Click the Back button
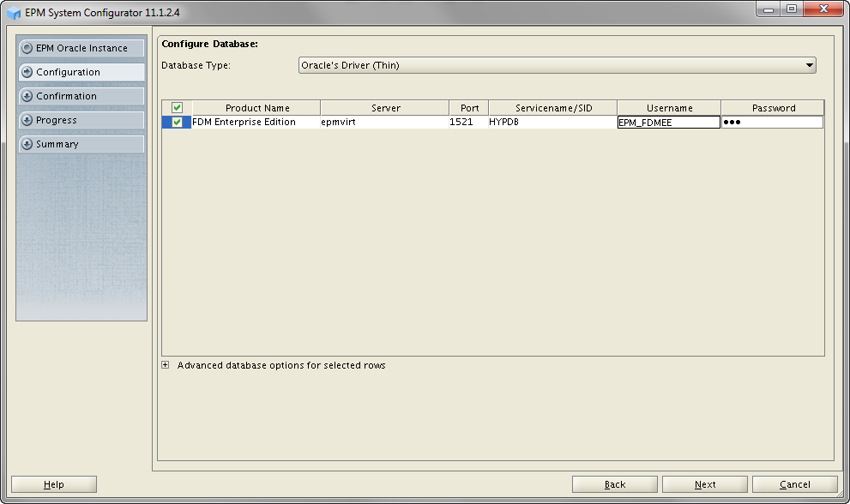The height and width of the screenshot is (504, 850). (x=615, y=484)
